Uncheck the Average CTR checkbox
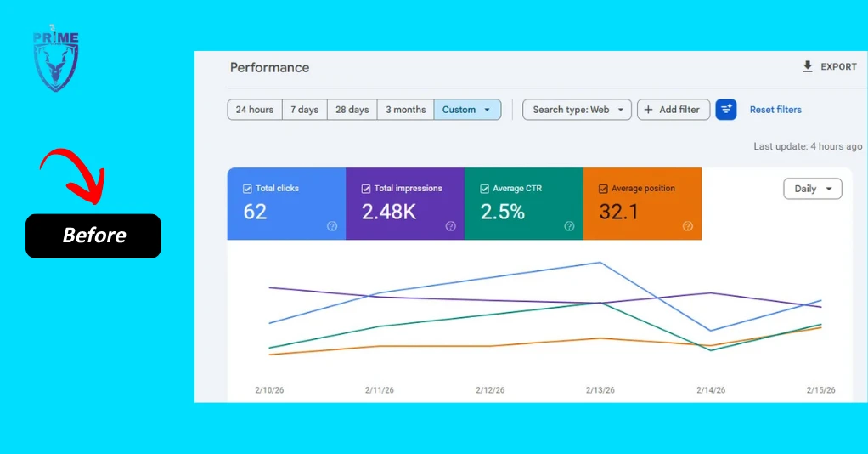 click(x=484, y=189)
